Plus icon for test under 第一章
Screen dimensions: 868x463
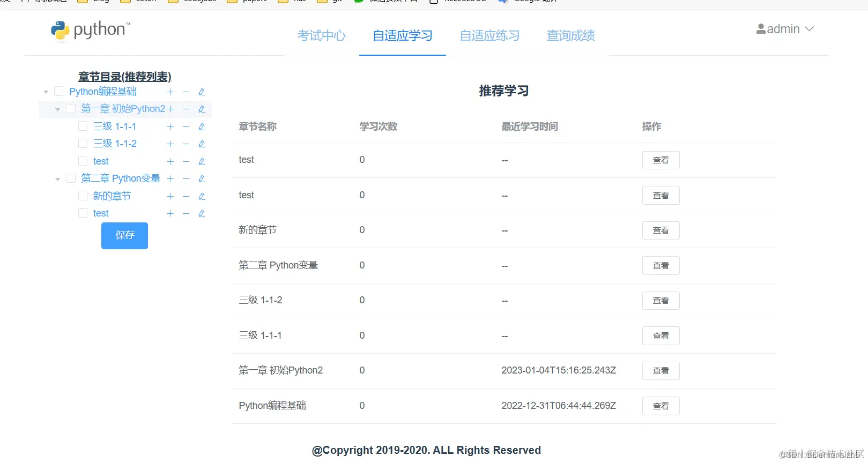(x=170, y=162)
